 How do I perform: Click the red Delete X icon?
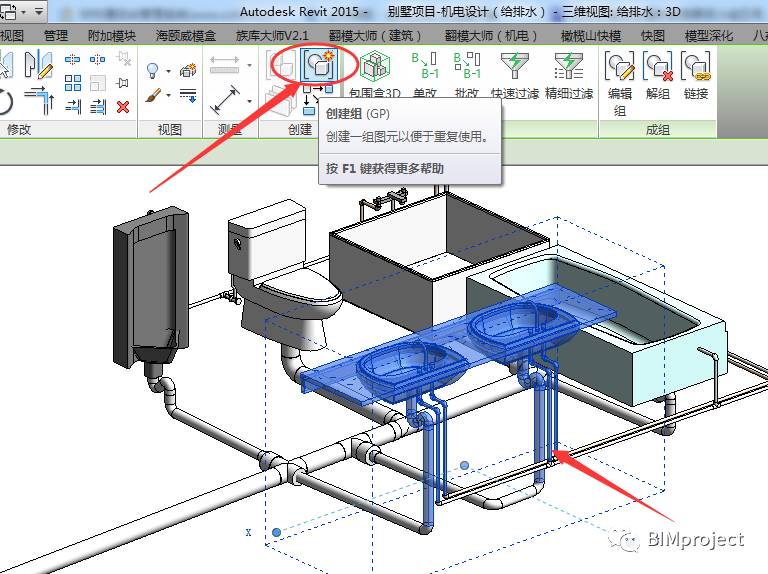pyautogui.click(x=123, y=106)
